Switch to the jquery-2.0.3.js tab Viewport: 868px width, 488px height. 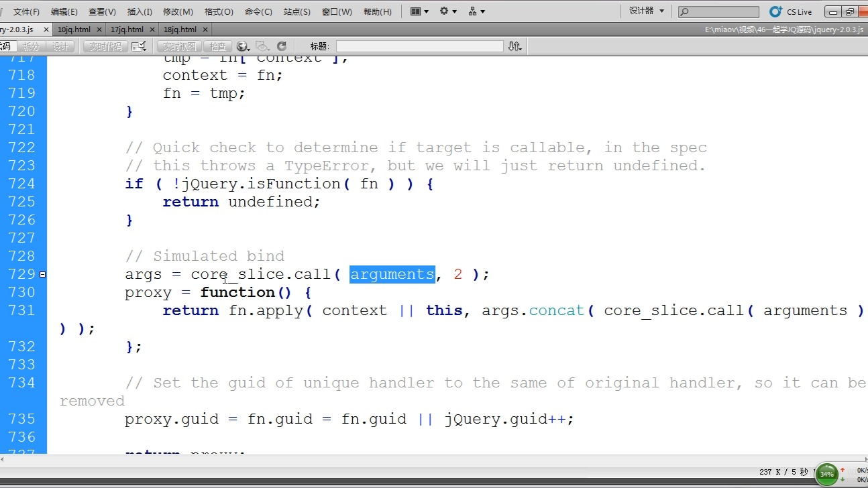(x=17, y=29)
